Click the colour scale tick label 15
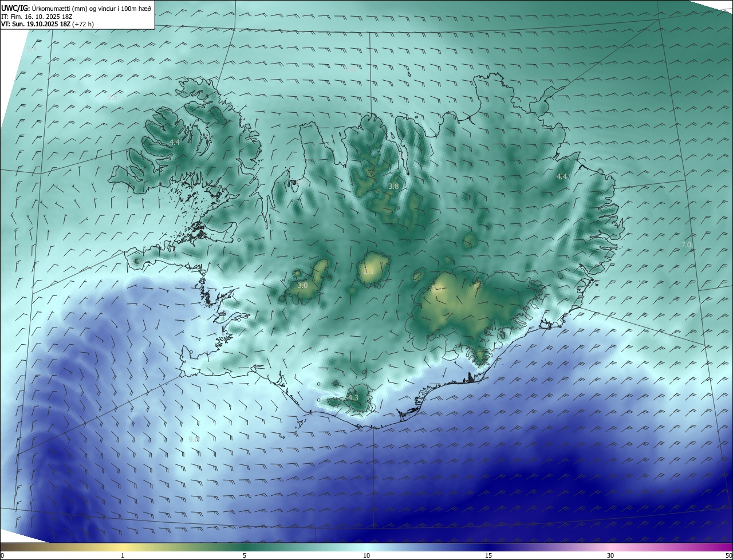733x560 pixels. (x=488, y=555)
